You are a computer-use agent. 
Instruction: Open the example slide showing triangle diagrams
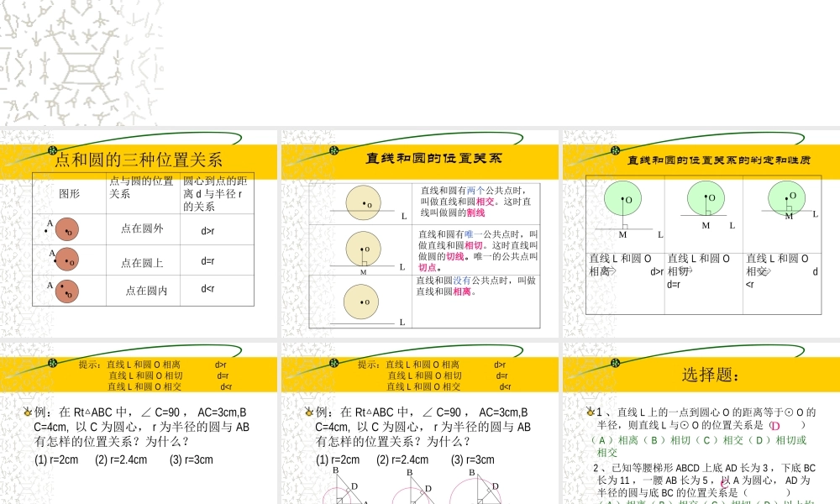point(419,423)
